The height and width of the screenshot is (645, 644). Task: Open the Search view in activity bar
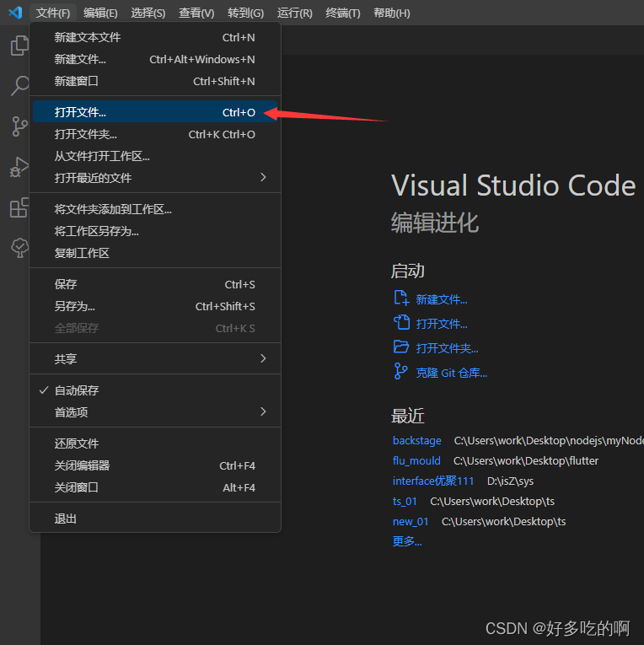[19, 86]
